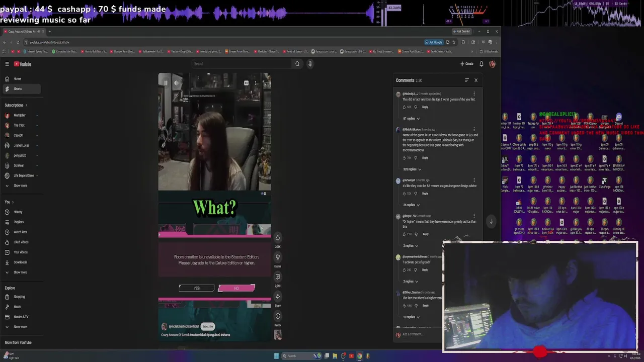Open Downloads in the sidebar
The height and width of the screenshot is (362, 644).
21,262
